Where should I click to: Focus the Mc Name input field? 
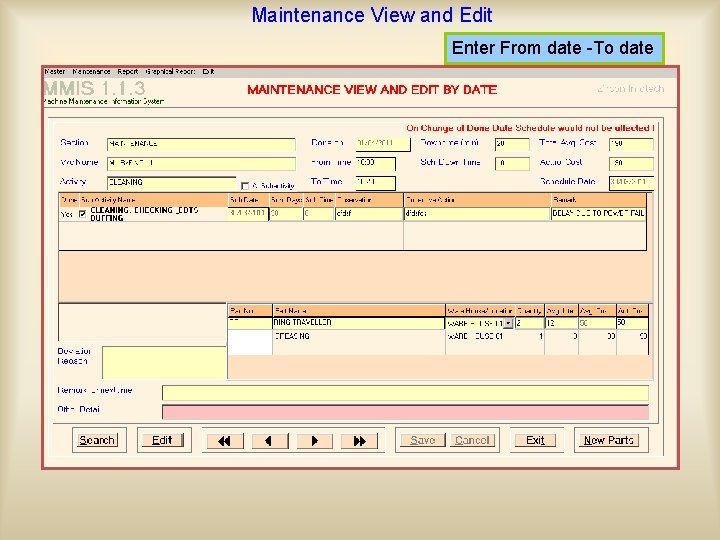coord(201,163)
